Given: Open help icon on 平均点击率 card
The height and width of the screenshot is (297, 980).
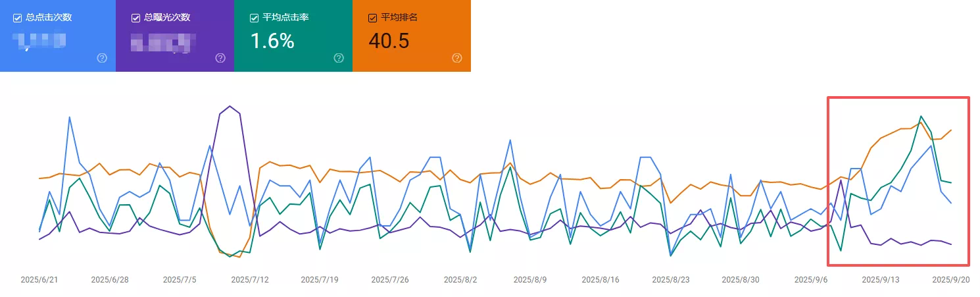Looking at the screenshot, I should [339, 58].
